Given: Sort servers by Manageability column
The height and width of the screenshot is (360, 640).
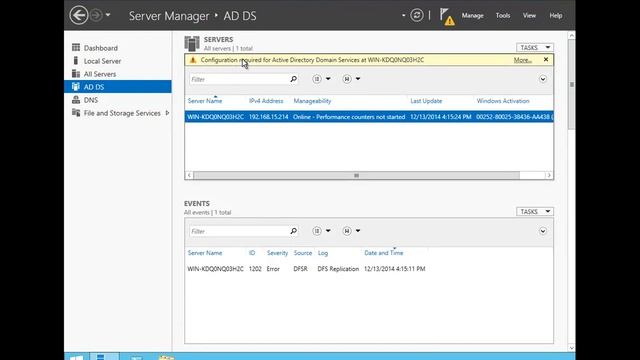Looking at the screenshot, I should point(312,101).
